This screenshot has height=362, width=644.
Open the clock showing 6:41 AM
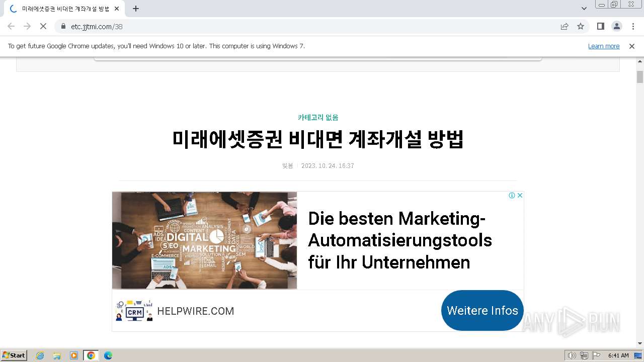(618, 355)
